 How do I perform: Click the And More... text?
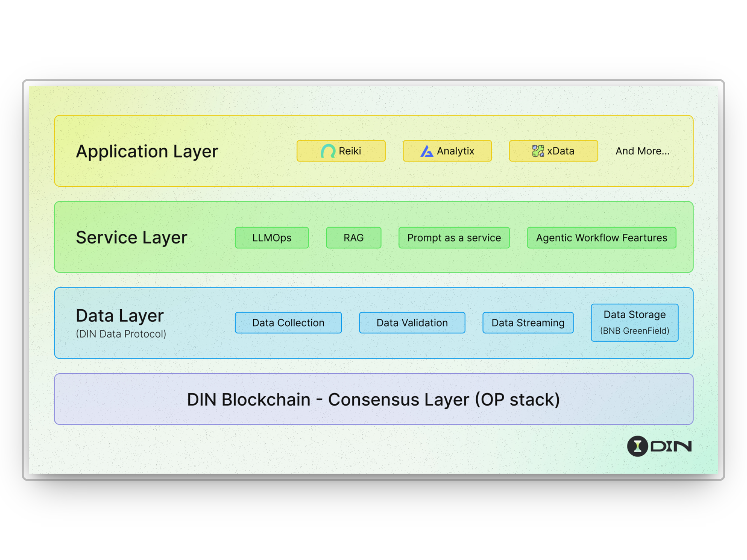coord(642,151)
